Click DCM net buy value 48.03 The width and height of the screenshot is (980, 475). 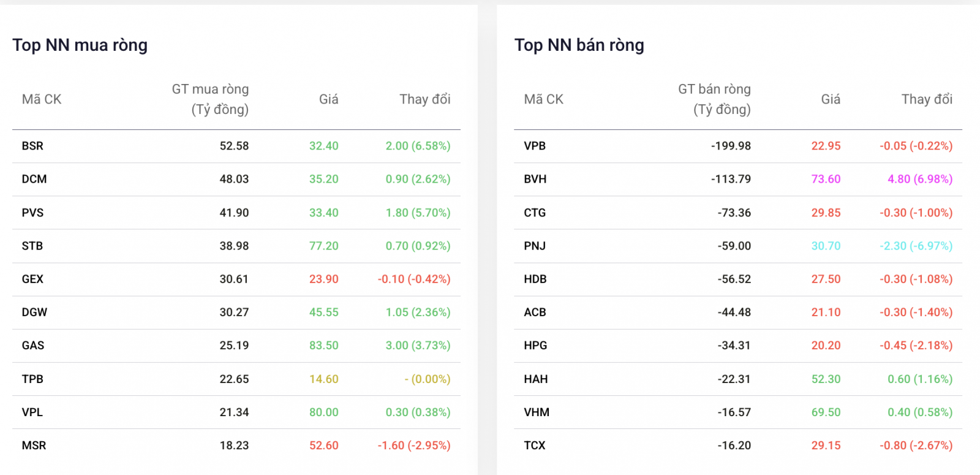235,179
